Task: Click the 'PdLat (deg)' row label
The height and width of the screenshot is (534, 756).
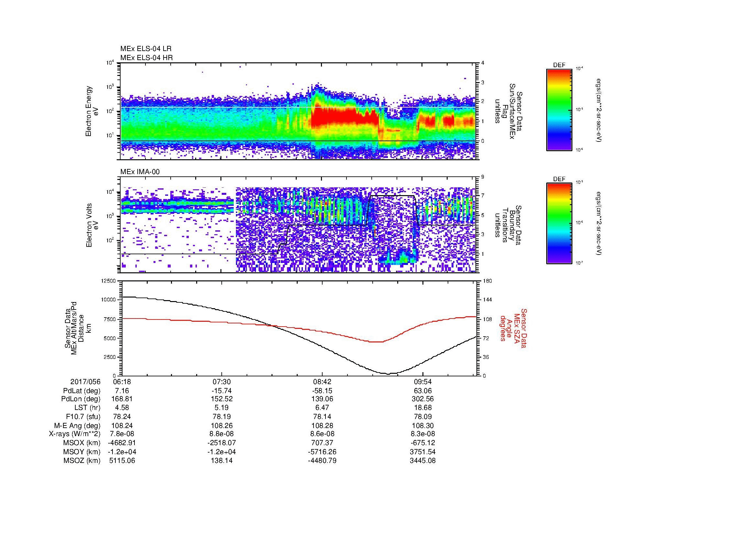Action: coord(82,391)
